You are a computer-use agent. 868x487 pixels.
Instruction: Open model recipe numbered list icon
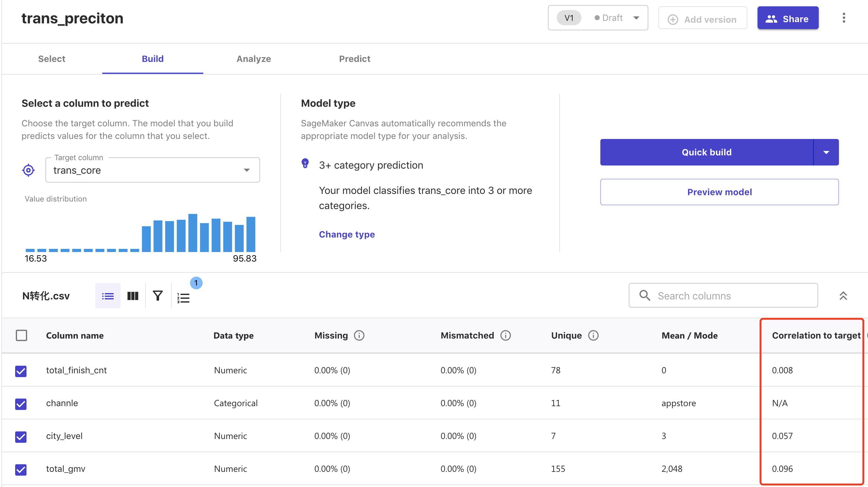pos(184,298)
